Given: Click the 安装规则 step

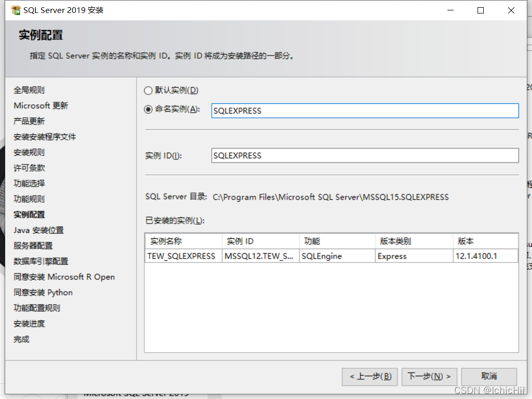Looking at the screenshot, I should click(29, 153).
